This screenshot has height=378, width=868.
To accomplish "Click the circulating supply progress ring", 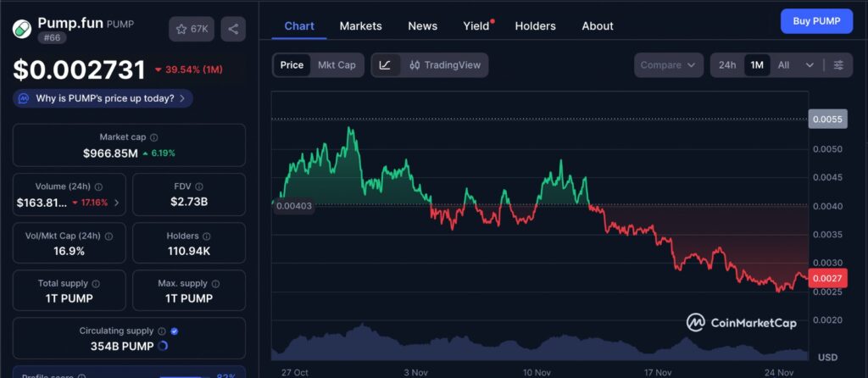I will 163,346.
